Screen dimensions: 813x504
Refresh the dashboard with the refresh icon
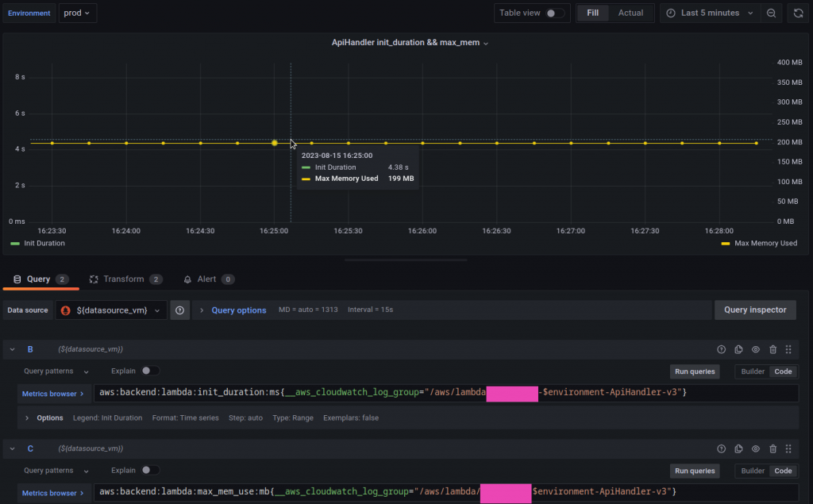pyautogui.click(x=796, y=13)
